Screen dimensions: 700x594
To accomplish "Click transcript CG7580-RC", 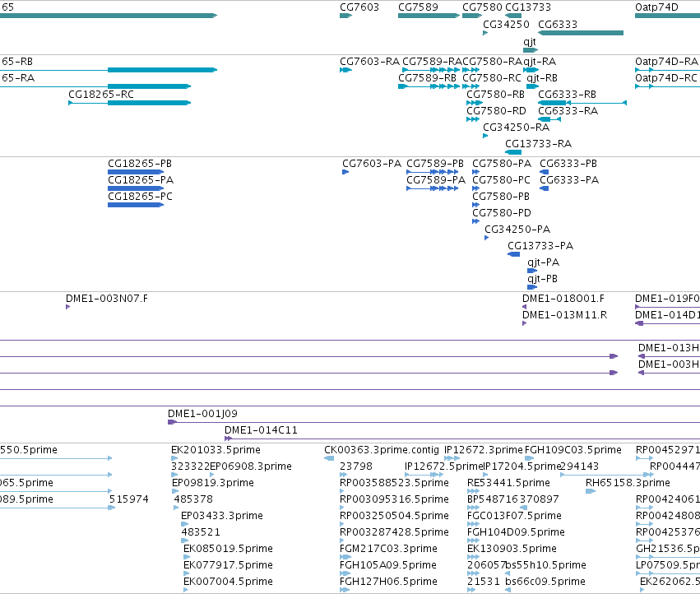I will tap(492, 78).
